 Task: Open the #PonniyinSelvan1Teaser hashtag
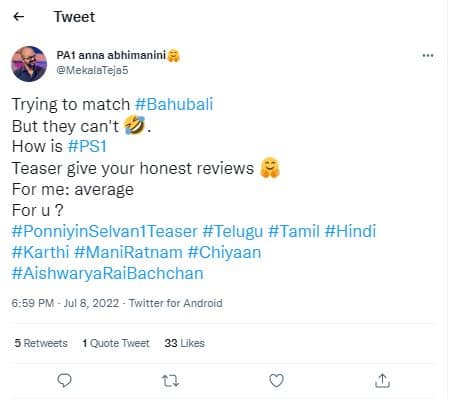coord(105,232)
